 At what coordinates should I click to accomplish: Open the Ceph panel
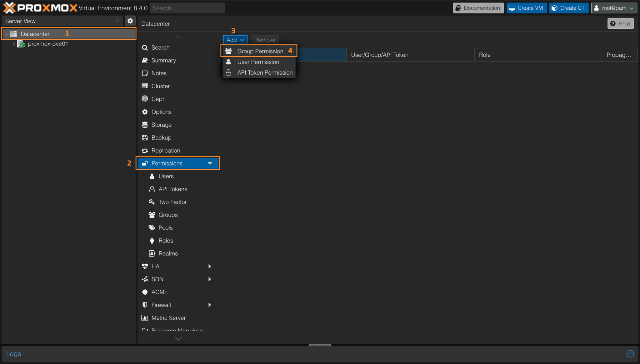(x=157, y=99)
